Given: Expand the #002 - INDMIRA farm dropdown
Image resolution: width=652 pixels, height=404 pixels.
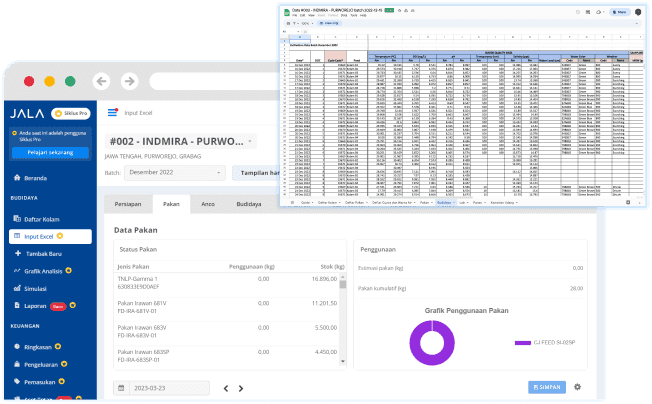Looking at the screenshot, I should (x=250, y=142).
